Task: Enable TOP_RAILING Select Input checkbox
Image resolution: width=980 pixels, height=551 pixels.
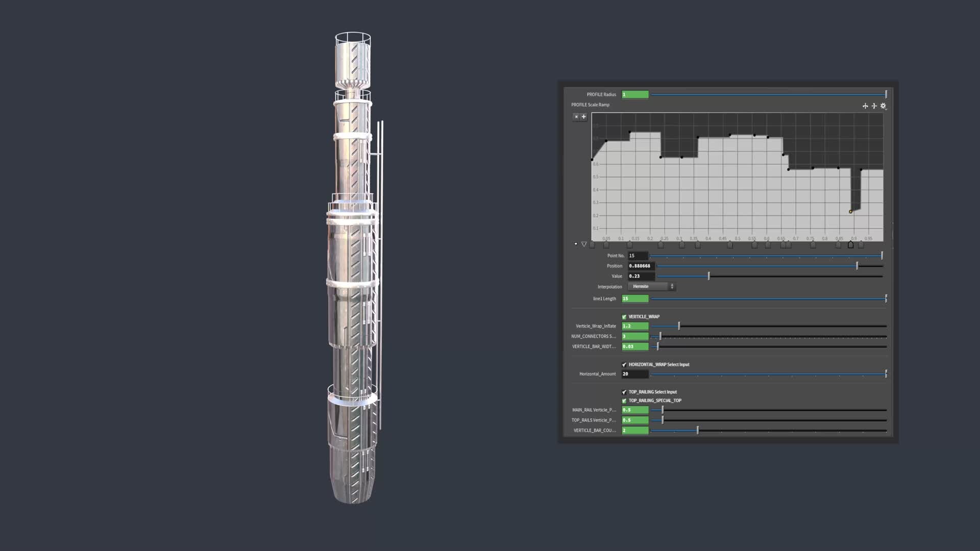Action: pyautogui.click(x=624, y=392)
